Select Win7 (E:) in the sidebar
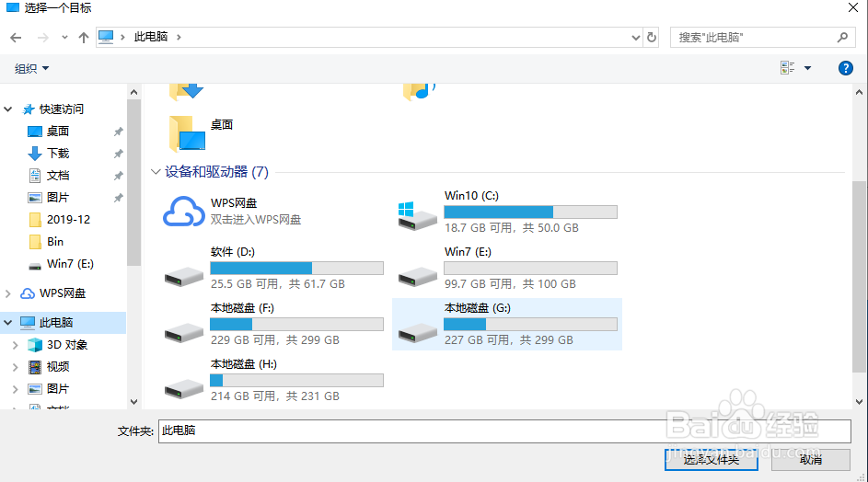The width and height of the screenshot is (868, 482). (70, 264)
